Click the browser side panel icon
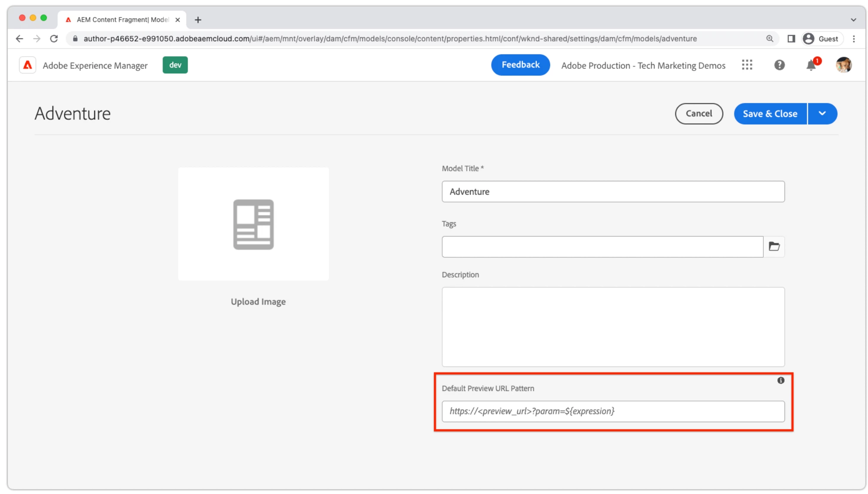The image size is (868, 494). pyautogui.click(x=791, y=38)
